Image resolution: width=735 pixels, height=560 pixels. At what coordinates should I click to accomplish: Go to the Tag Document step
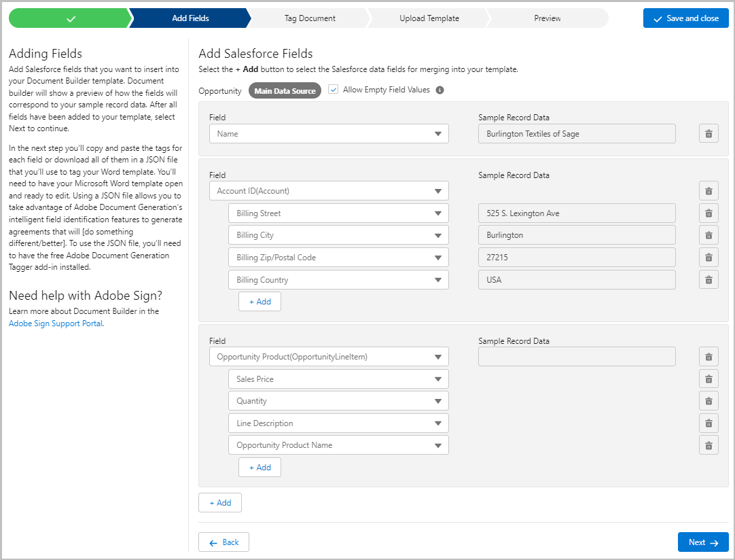(x=310, y=18)
